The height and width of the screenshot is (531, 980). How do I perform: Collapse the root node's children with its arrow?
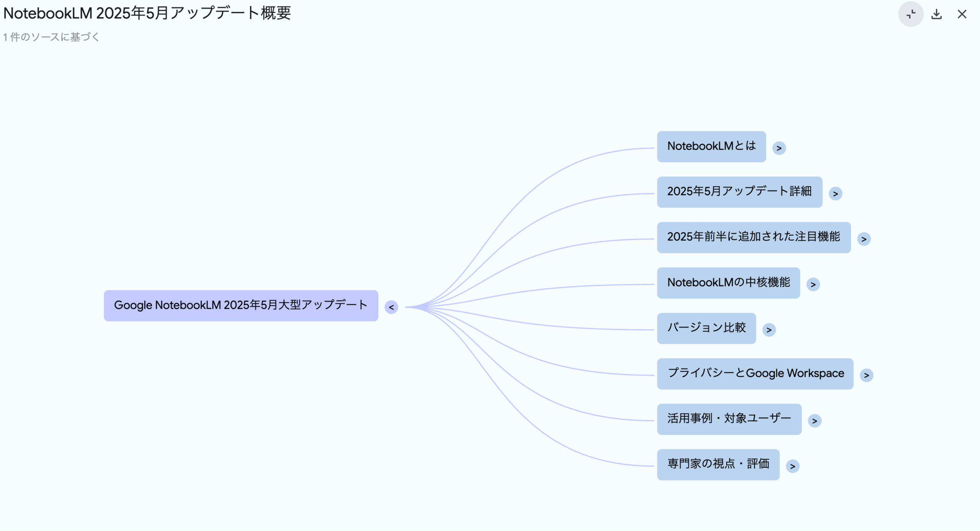pos(391,307)
